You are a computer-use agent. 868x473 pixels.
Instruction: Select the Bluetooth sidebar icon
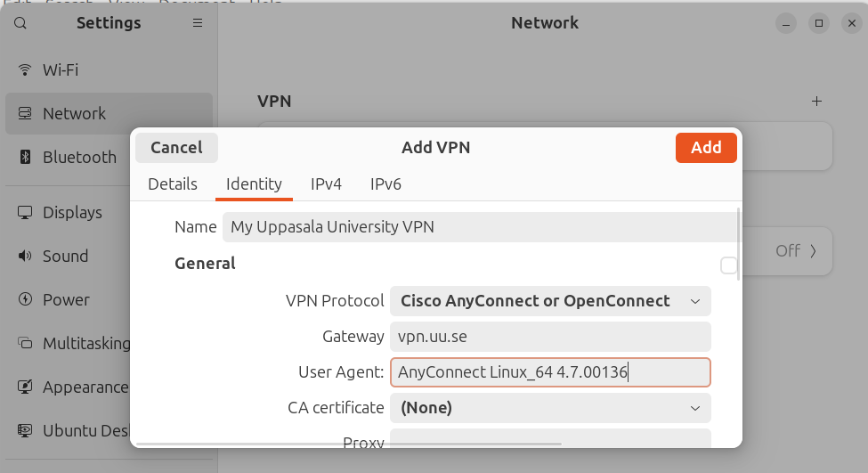(x=25, y=157)
